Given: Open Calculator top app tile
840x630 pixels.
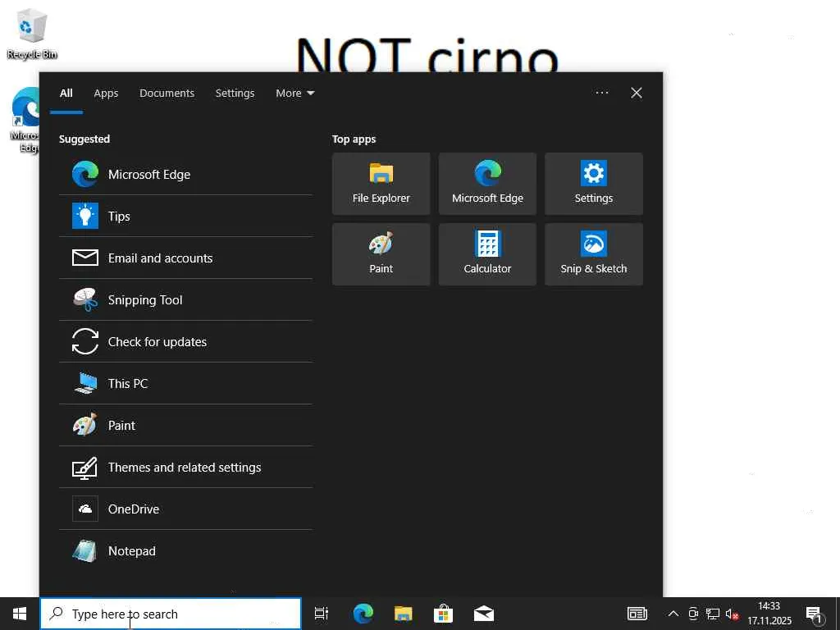Looking at the screenshot, I should coord(487,254).
